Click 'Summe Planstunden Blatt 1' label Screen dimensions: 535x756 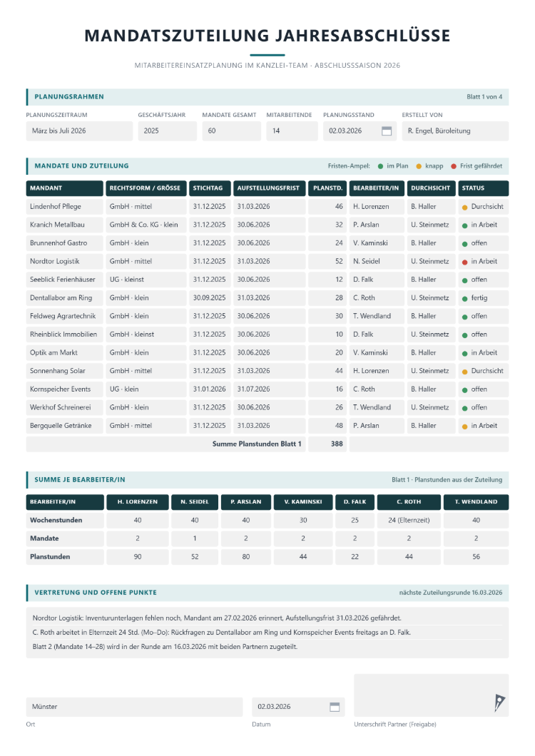[x=257, y=444]
